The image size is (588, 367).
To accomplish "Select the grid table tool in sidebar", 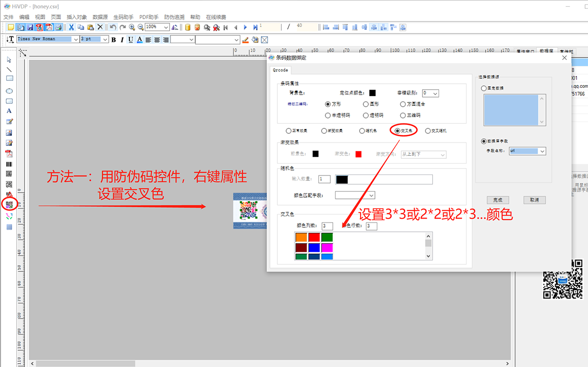I will click(9, 227).
